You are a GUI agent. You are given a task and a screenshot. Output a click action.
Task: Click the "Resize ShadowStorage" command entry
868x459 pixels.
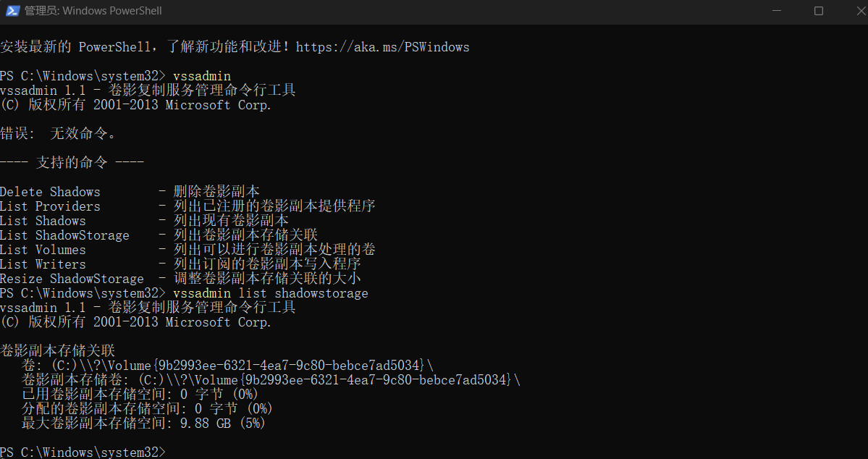tap(72, 279)
